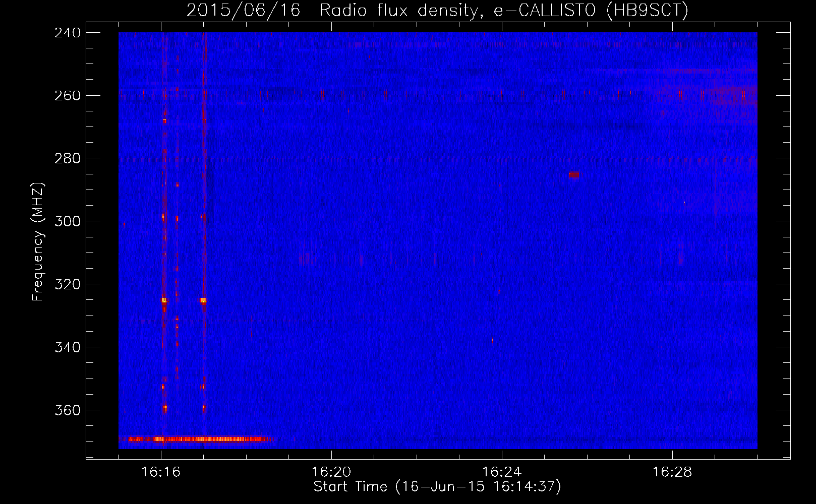Click the 240 frequency tick label
The height and width of the screenshot is (504, 816).
[x=68, y=33]
